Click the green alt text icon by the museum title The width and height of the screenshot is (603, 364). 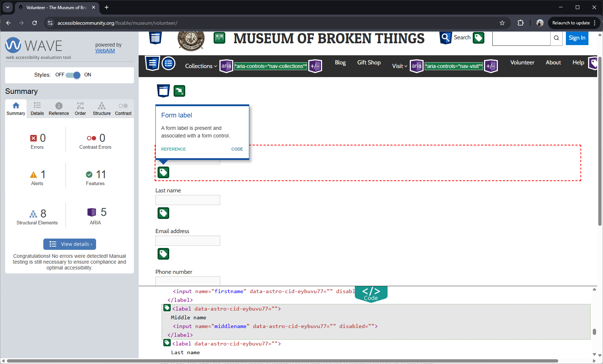pos(219,38)
